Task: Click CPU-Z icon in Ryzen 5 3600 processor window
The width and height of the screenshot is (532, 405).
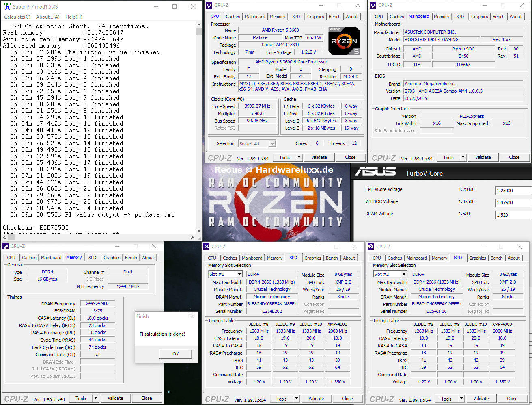Action: click(x=209, y=5)
